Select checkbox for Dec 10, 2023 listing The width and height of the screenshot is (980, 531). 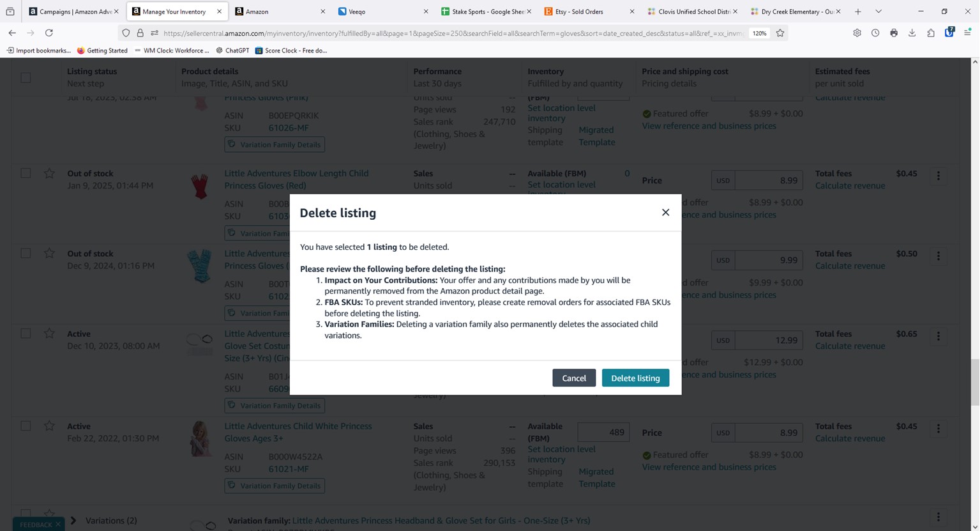click(26, 334)
